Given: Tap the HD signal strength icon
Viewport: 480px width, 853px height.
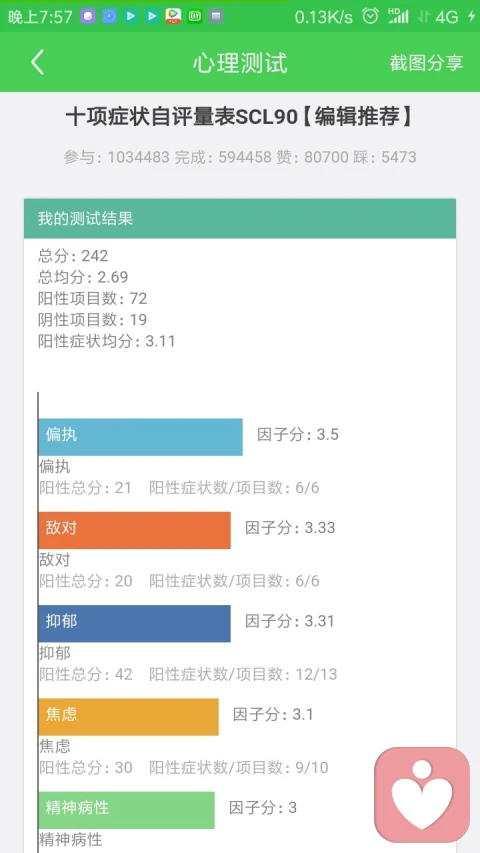Looking at the screenshot, I should [x=398, y=16].
